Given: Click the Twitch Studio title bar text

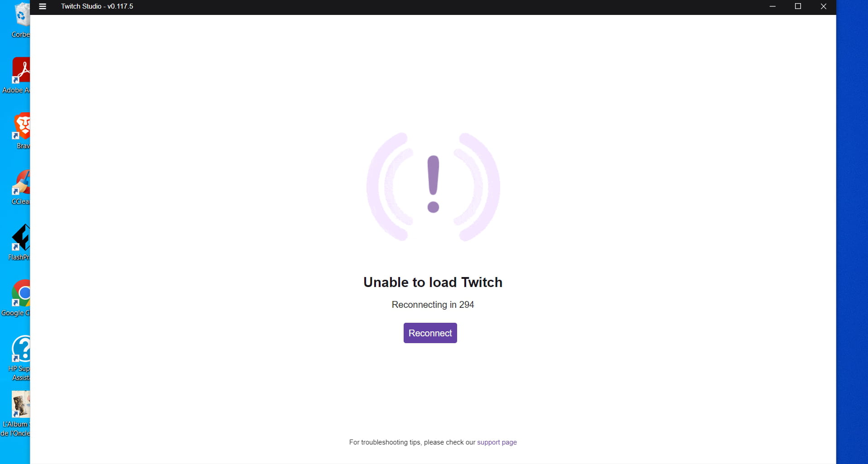Looking at the screenshot, I should (x=97, y=6).
